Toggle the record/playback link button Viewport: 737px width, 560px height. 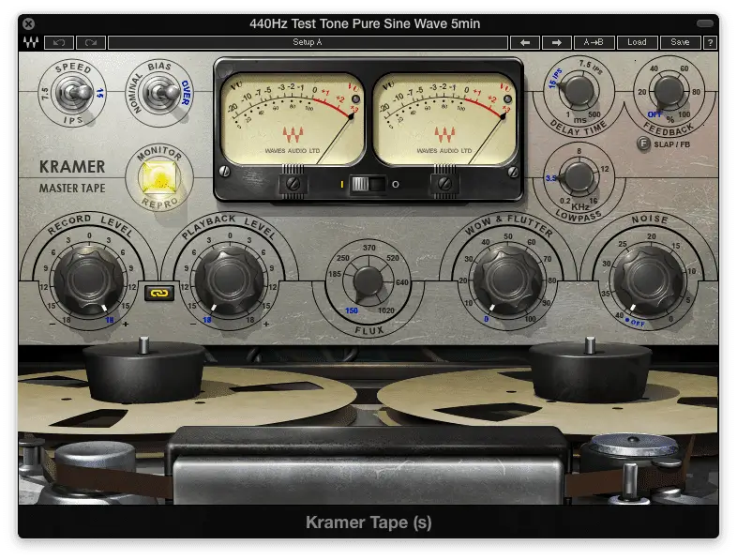[159, 293]
